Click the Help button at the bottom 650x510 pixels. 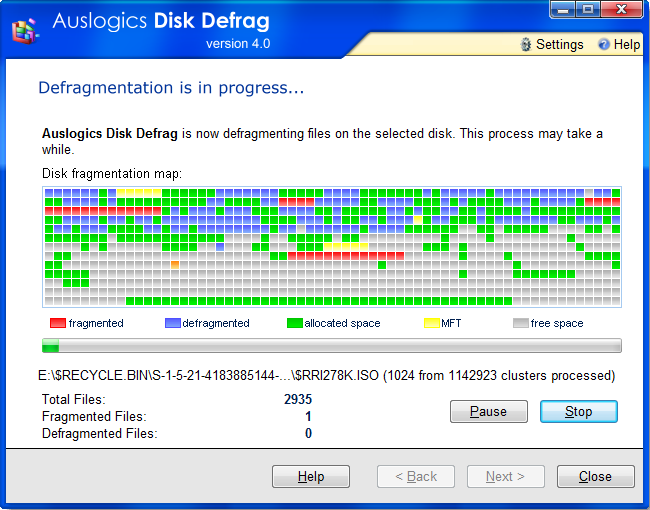pyautogui.click(x=311, y=476)
